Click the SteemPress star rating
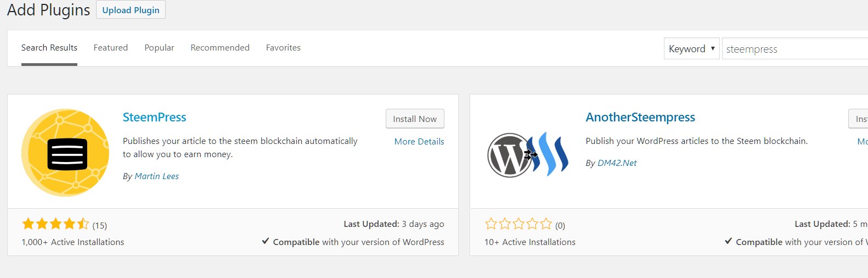The width and height of the screenshot is (868, 278). click(55, 224)
